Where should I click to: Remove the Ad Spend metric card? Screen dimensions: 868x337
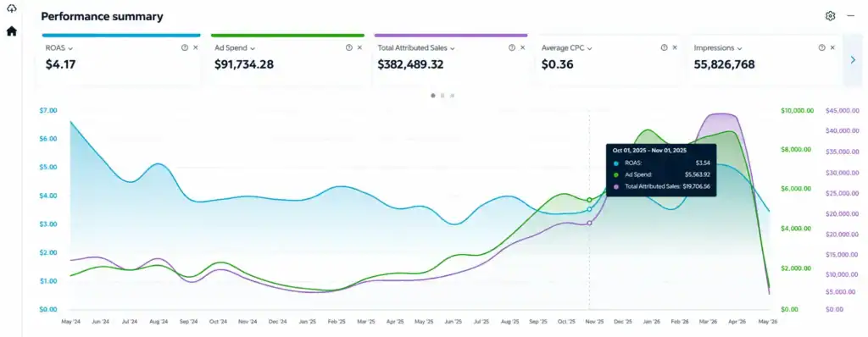click(359, 47)
